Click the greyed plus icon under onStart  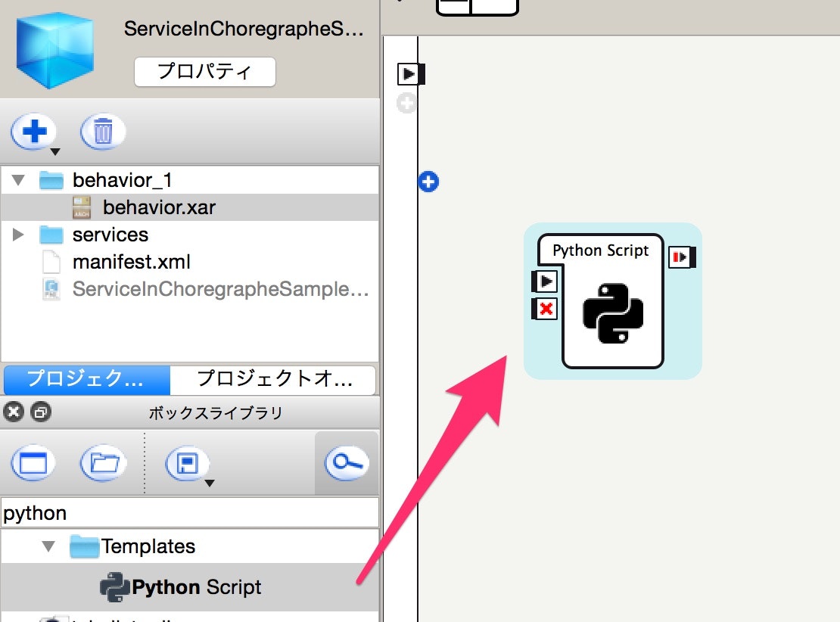(406, 103)
